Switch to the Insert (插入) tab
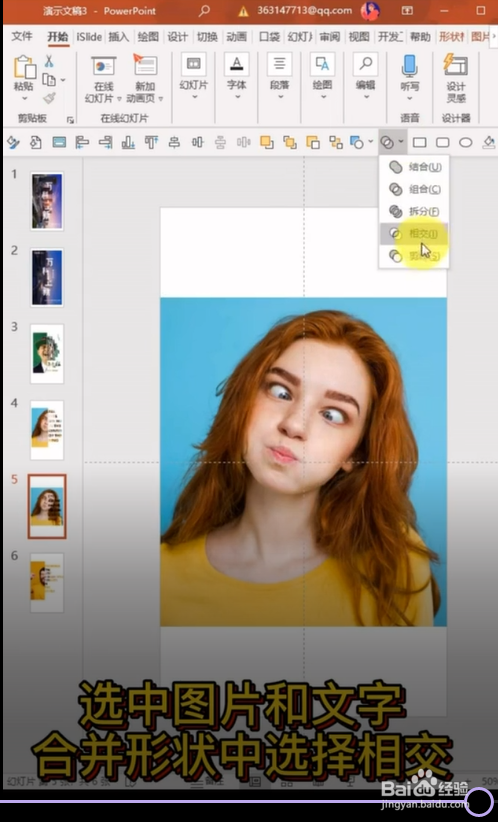Viewport: 498px width, 822px height. pos(118,37)
